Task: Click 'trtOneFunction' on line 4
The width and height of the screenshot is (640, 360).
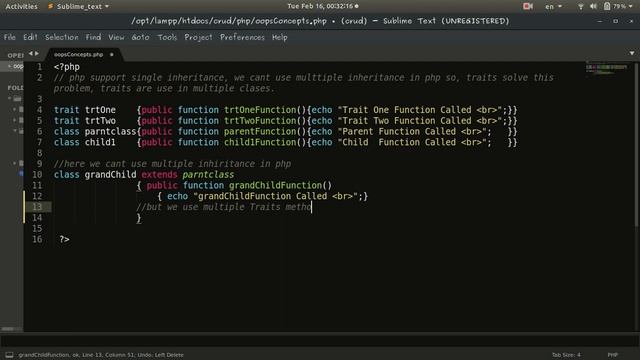Action: point(260,110)
